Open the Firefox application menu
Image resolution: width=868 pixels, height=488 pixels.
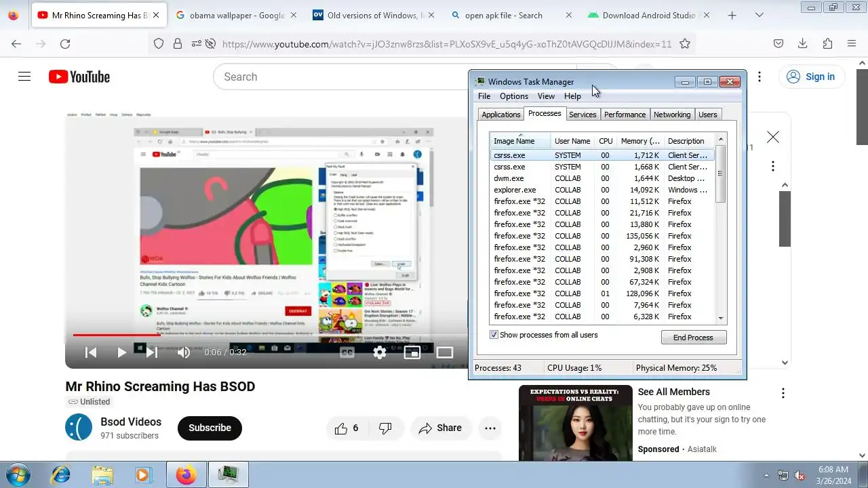852,43
